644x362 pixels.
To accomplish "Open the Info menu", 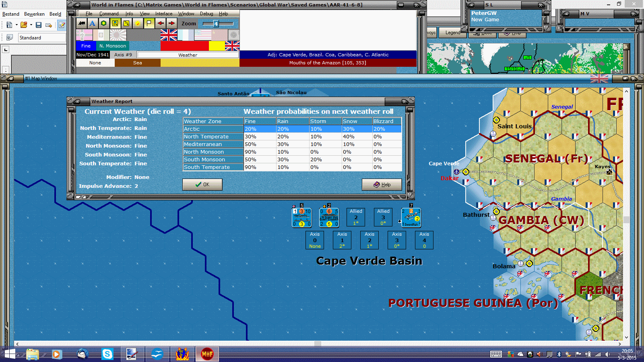I will [129, 14].
